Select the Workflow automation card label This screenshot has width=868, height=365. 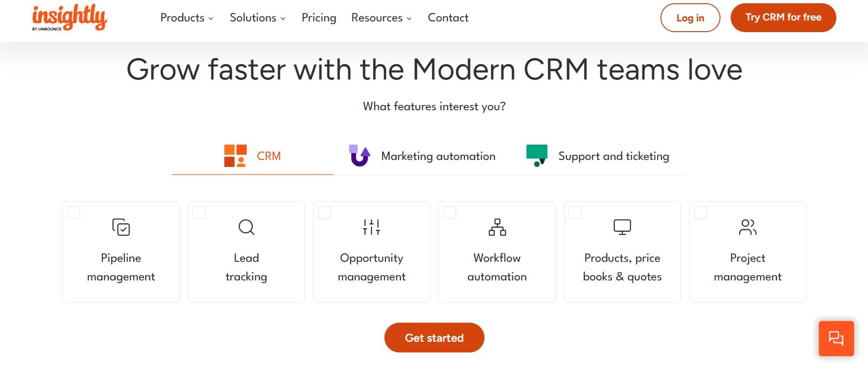point(497,267)
